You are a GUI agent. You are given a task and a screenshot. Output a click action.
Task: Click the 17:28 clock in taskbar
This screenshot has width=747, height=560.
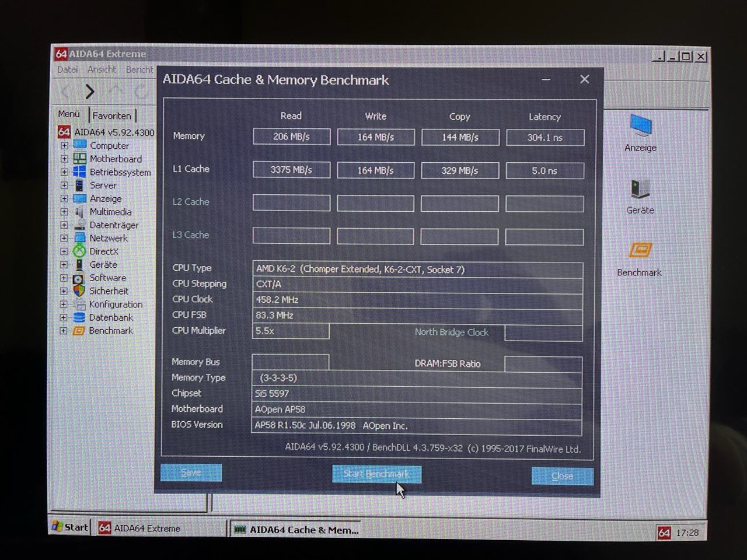(x=687, y=533)
